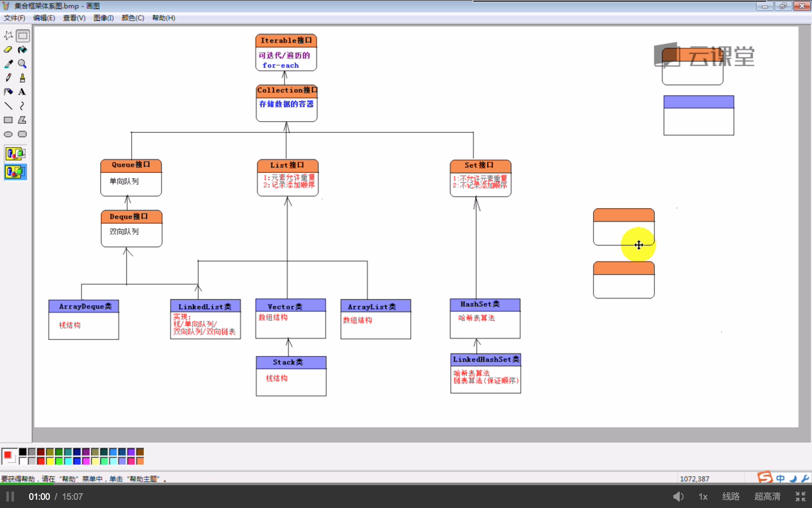Select the Rounded Rectangle tool

(x=23, y=134)
